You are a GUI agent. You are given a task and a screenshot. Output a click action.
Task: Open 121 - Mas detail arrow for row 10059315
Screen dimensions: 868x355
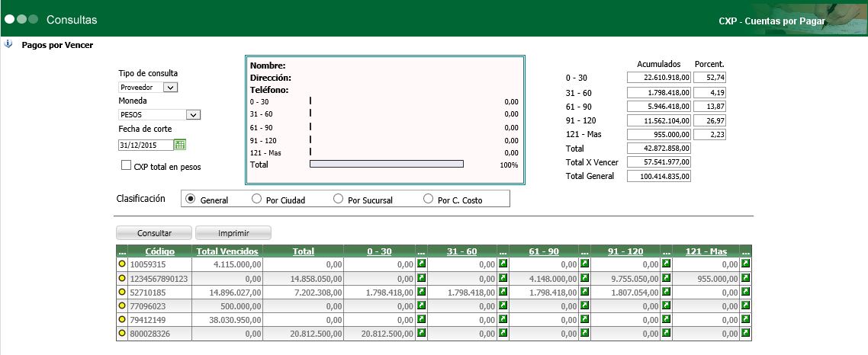click(746, 264)
